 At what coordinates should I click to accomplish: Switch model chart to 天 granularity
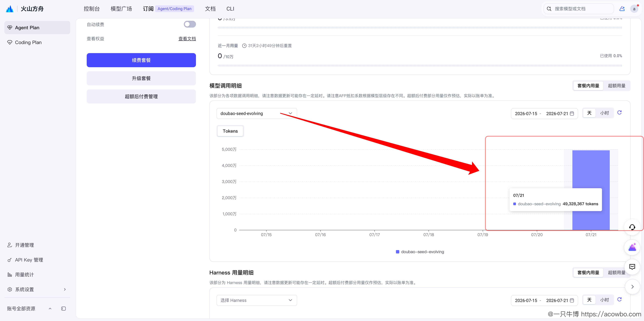click(x=589, y=113)
